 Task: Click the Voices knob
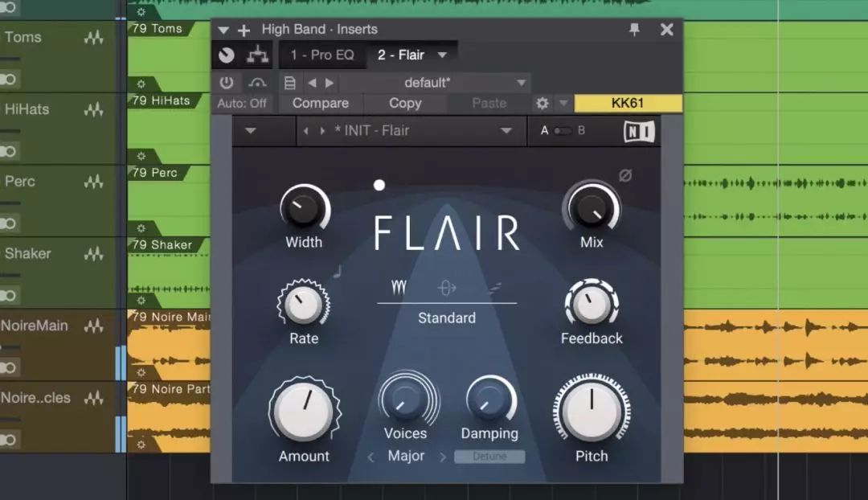(x=406, y=400)
